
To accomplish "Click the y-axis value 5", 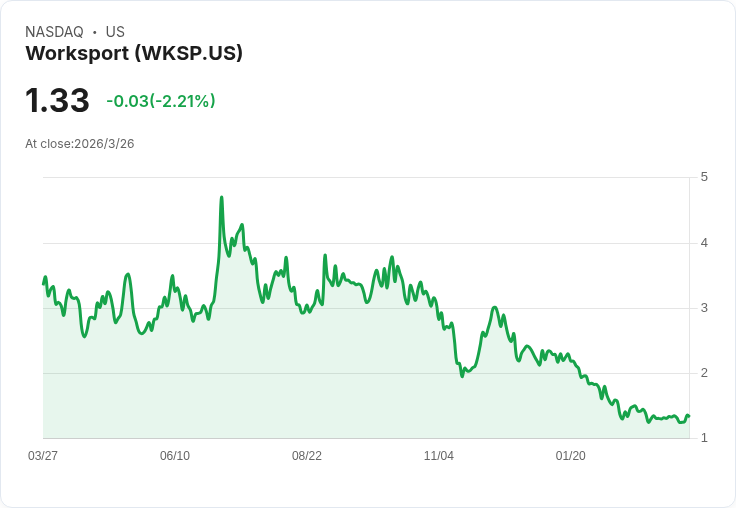I will [x=704, y=177].
